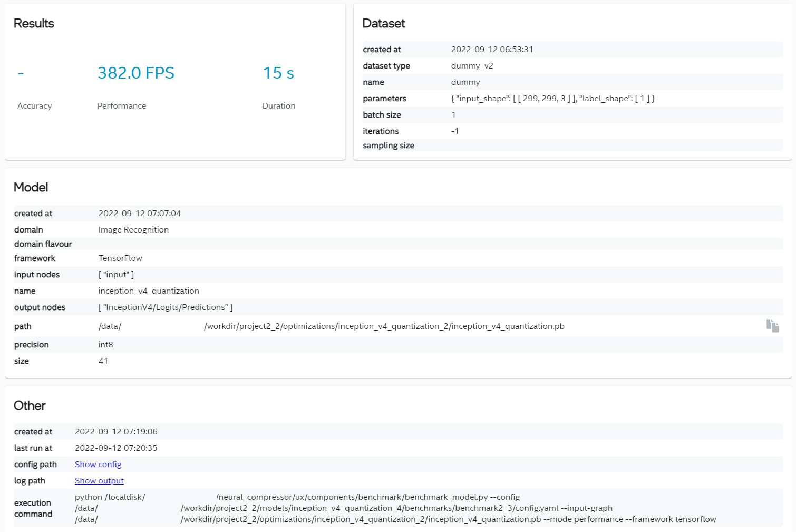Select the 15 s duration value
This screenshot has height=532, width=796.
278,73
